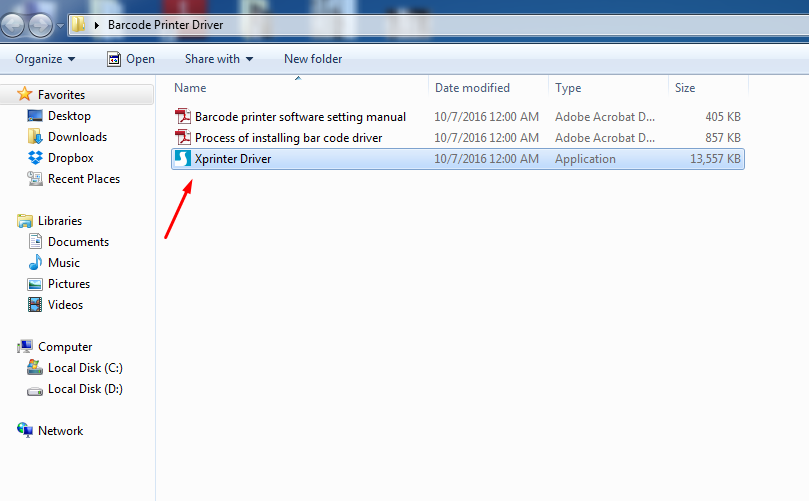Click the Favorites star icon
Viewport: 809px width, 501px height.
point(24,94)
